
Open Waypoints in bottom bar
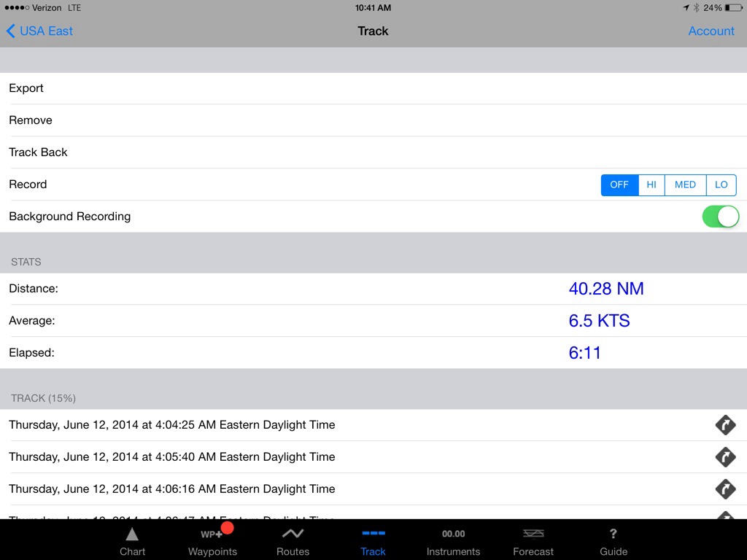(212, 541)
